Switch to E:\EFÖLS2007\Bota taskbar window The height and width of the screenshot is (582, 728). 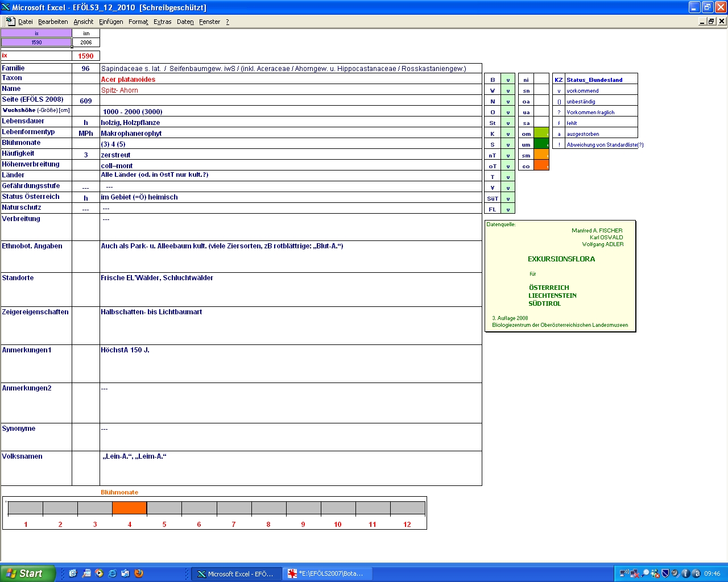tap(327, 574)
